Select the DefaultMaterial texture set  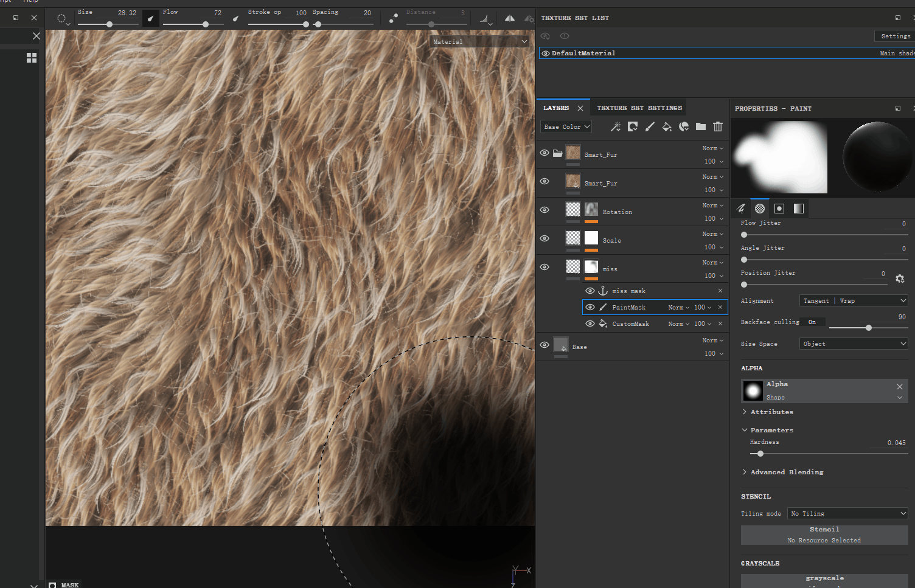[x=727, y=54]
